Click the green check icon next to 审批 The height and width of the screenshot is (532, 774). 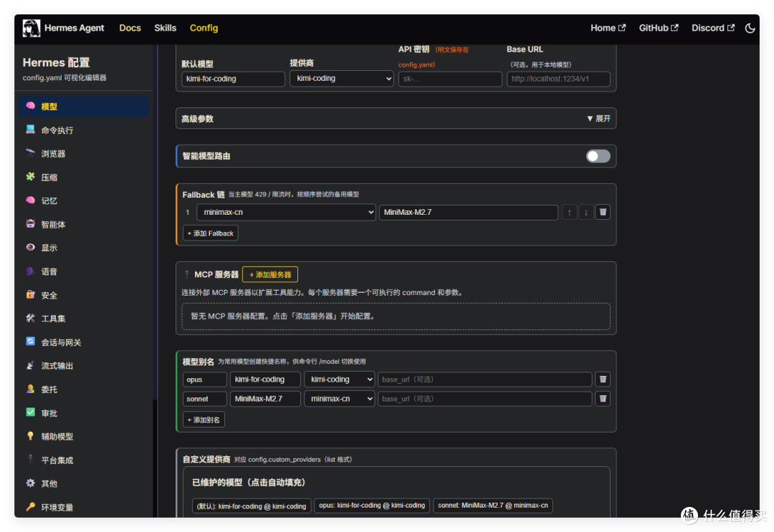tap(31, 412)
